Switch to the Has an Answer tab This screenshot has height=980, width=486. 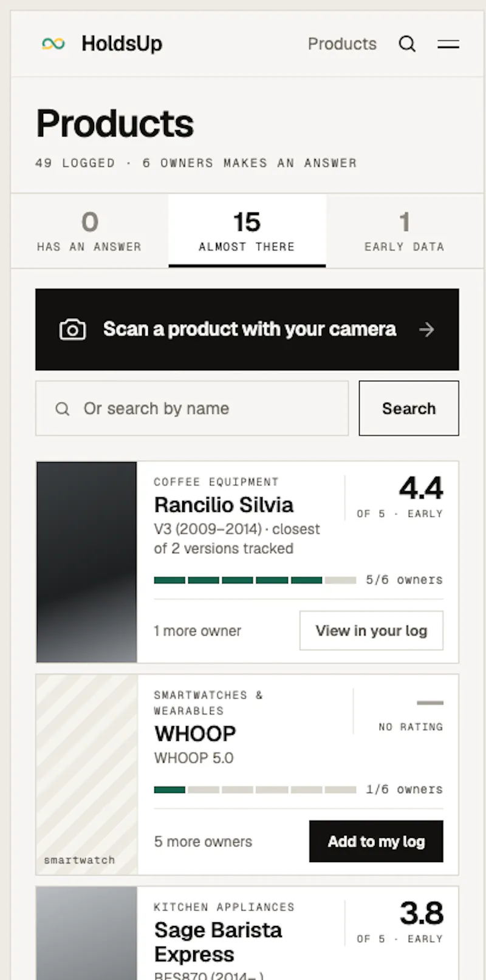click(x=89, y=231)
